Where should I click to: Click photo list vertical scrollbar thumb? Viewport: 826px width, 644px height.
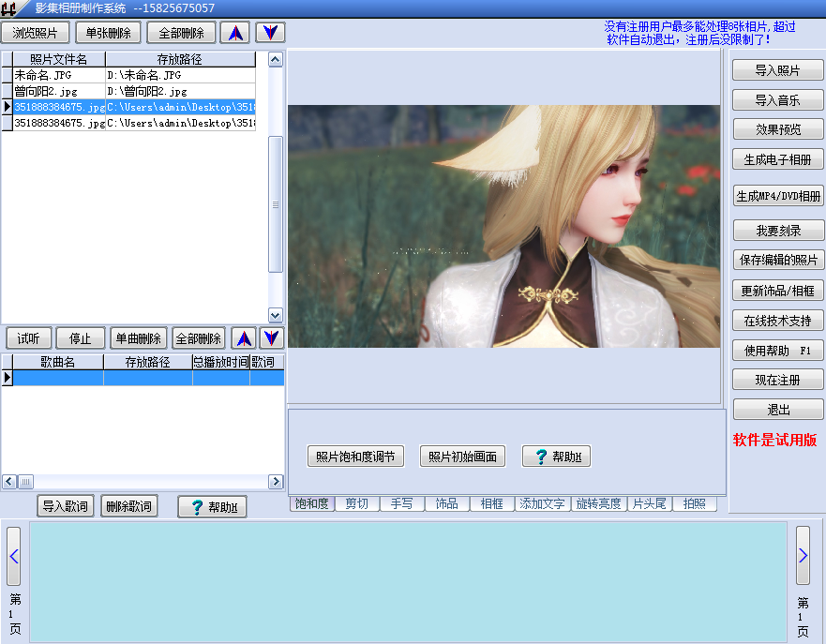coord(276,204)
